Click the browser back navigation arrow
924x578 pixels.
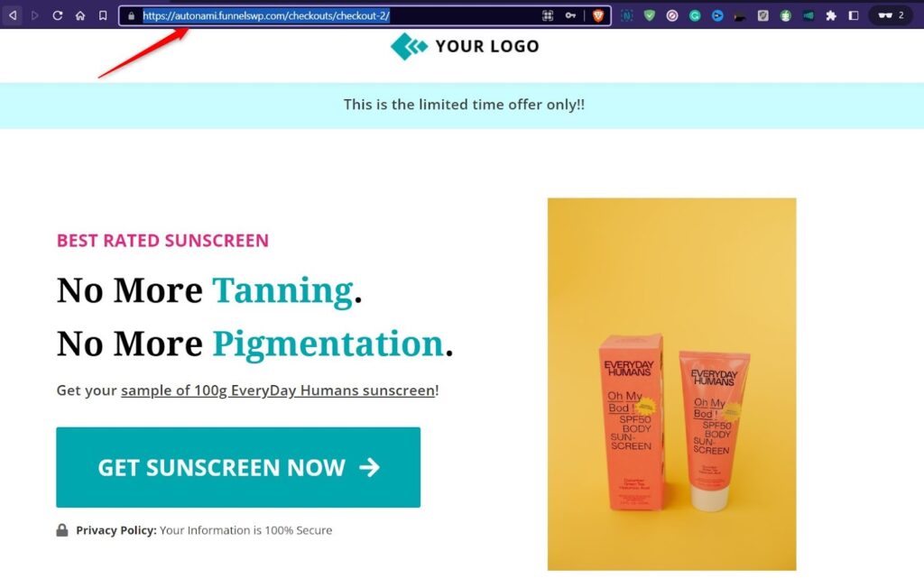coord(13,15)
